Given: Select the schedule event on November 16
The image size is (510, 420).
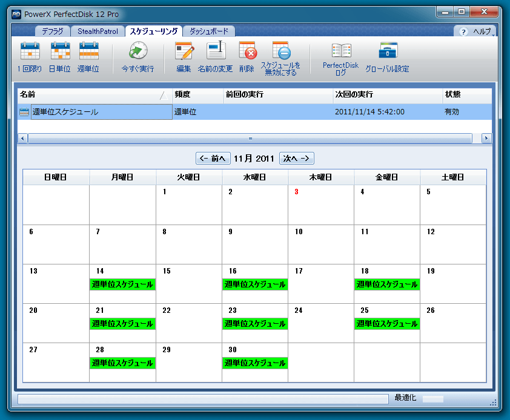Looking at the screenshot, I should coord(254,284).
